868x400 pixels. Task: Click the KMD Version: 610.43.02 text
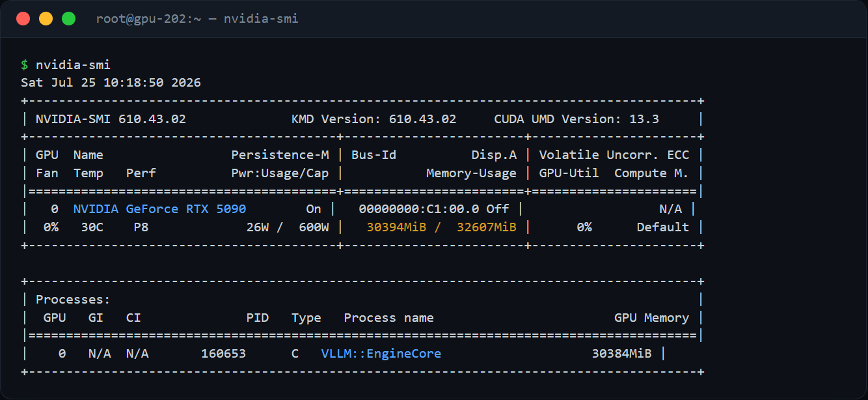(x=373, y=119)
